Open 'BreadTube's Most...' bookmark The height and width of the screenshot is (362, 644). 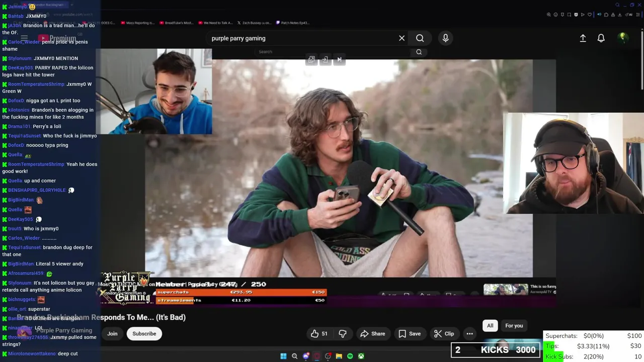pyautogui.click(x=177, y=23)
